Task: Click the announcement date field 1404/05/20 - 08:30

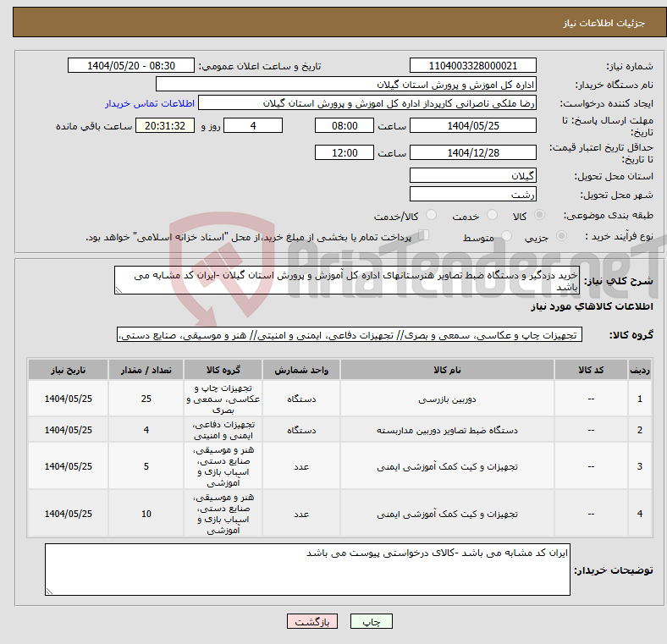Action: pyautogui.click(x=131, y=65)
